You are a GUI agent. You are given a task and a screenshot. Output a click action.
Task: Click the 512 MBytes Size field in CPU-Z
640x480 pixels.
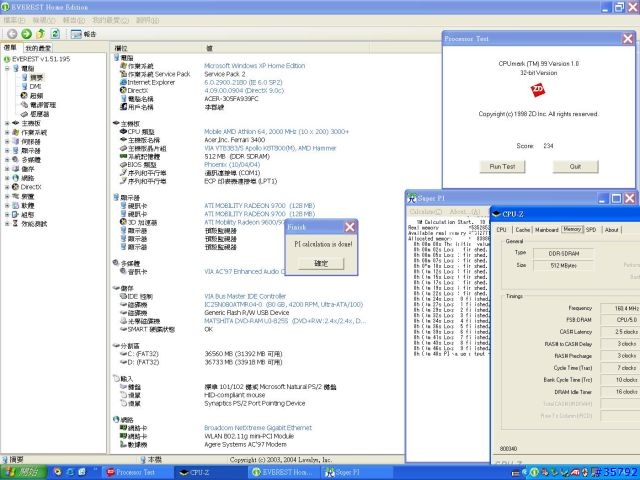coord(563,266)
